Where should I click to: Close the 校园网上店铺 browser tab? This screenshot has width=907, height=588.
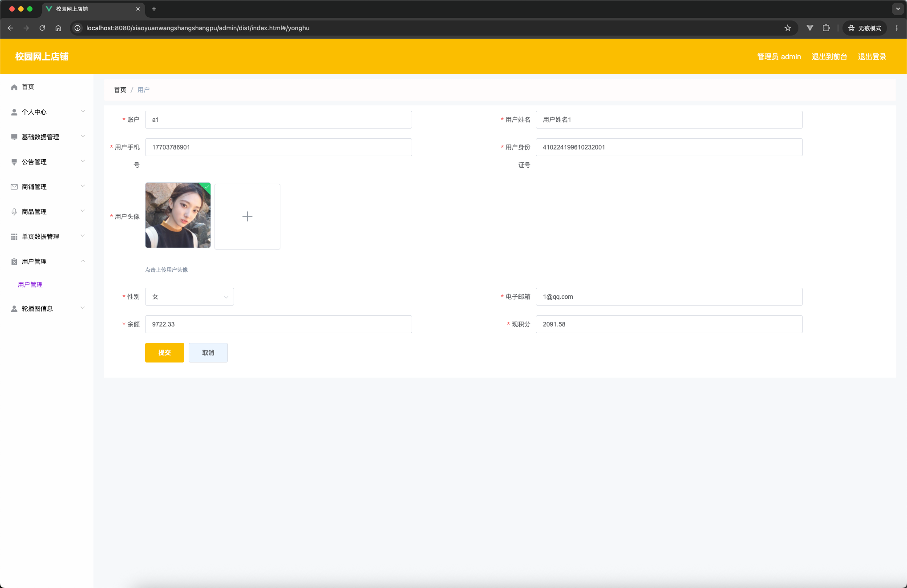tap(138, 9)
